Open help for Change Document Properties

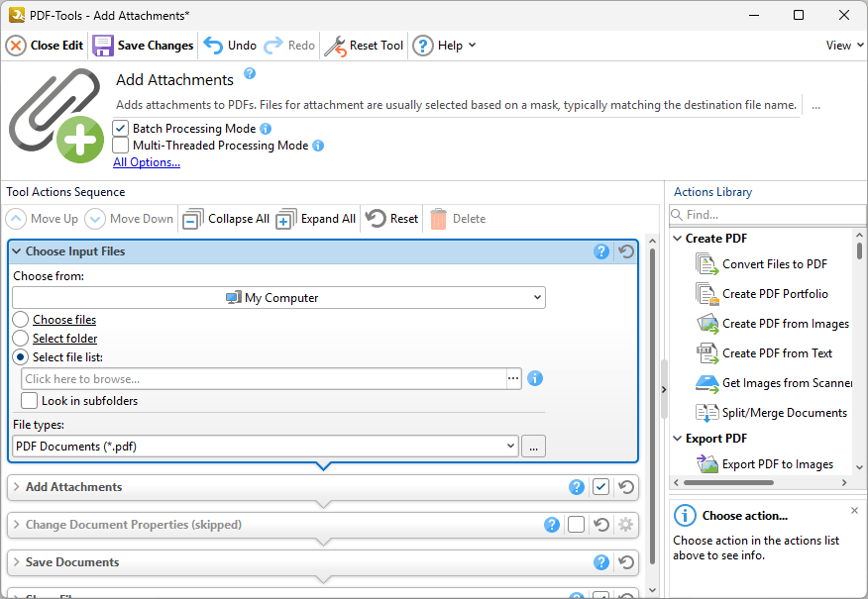pyautogui.click(x=551, y=525)
